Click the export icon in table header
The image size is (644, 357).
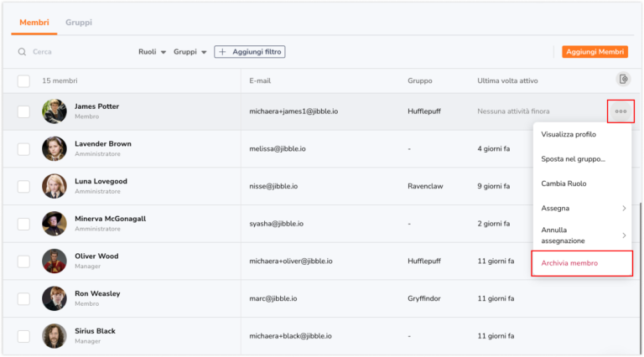623,80
